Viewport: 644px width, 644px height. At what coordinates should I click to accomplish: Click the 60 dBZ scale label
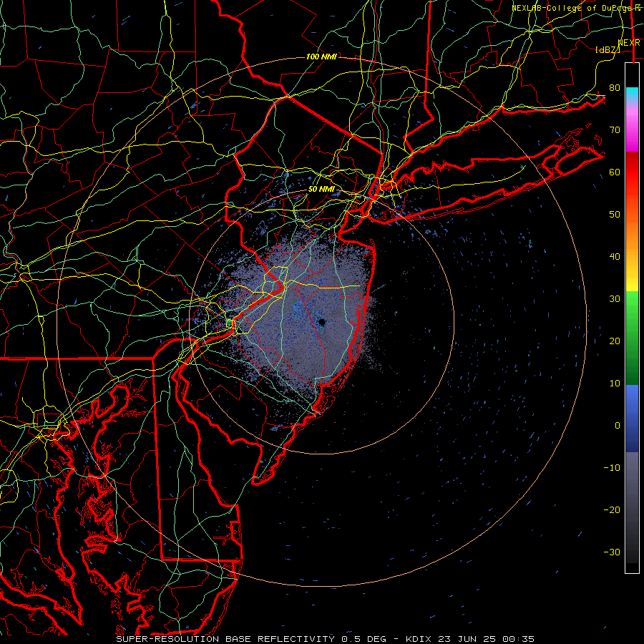(x=615, y=172)
